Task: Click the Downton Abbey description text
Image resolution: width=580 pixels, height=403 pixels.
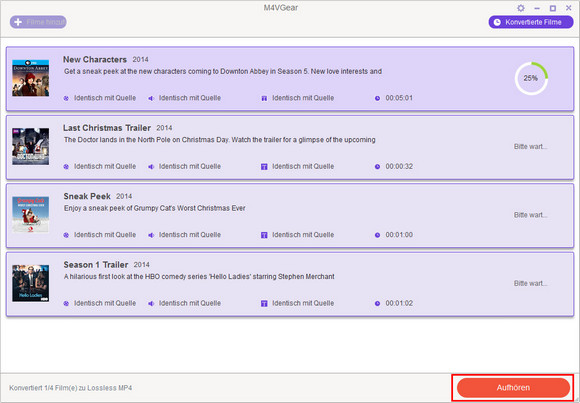Action: pos(223,71)
